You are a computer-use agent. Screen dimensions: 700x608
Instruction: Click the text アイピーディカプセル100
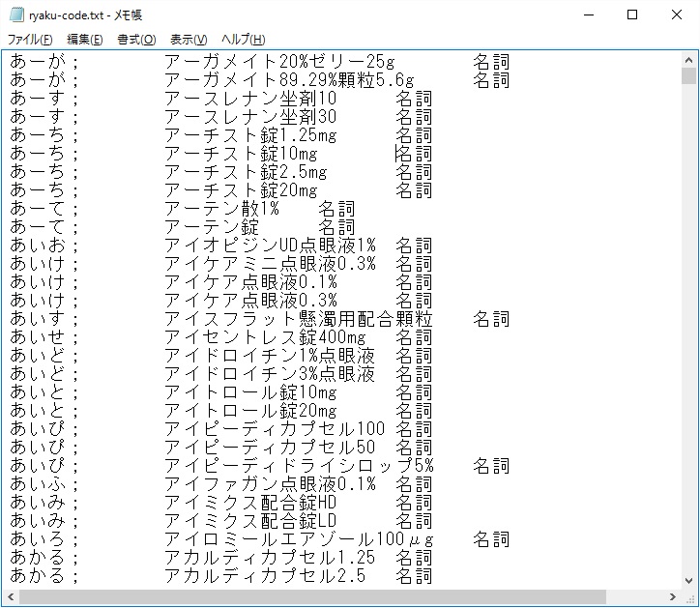coord(275,429)
